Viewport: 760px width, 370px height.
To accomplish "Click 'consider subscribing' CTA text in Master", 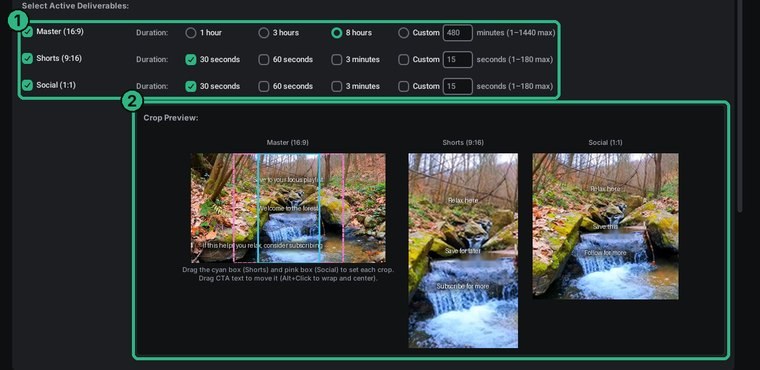I will pos(289,245).
